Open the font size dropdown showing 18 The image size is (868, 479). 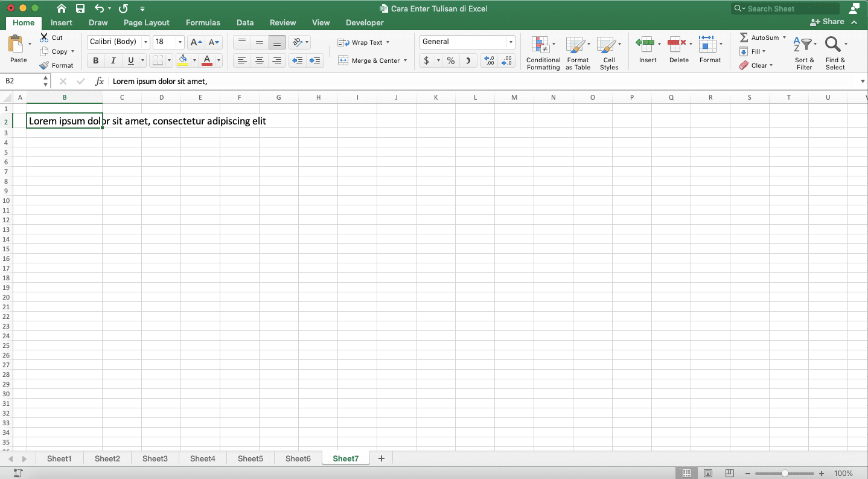point(180,42)
